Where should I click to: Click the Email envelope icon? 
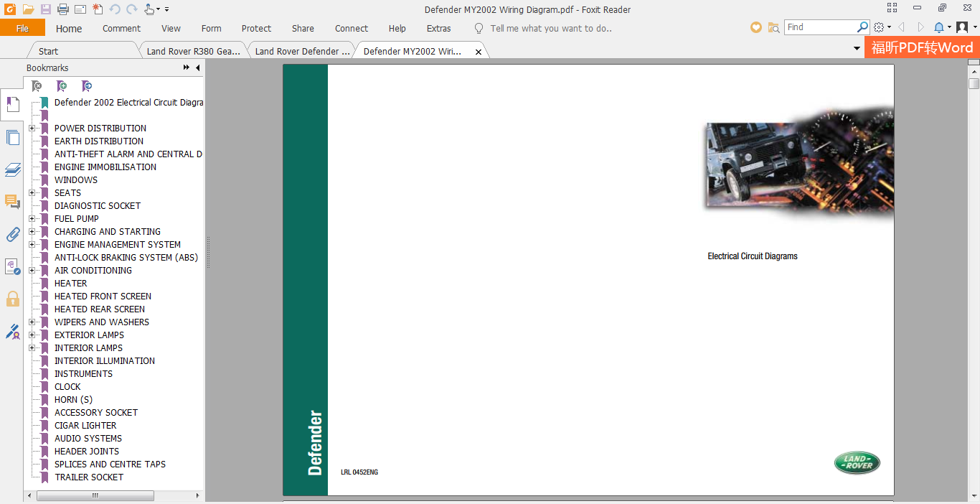(x=80, y=9)
